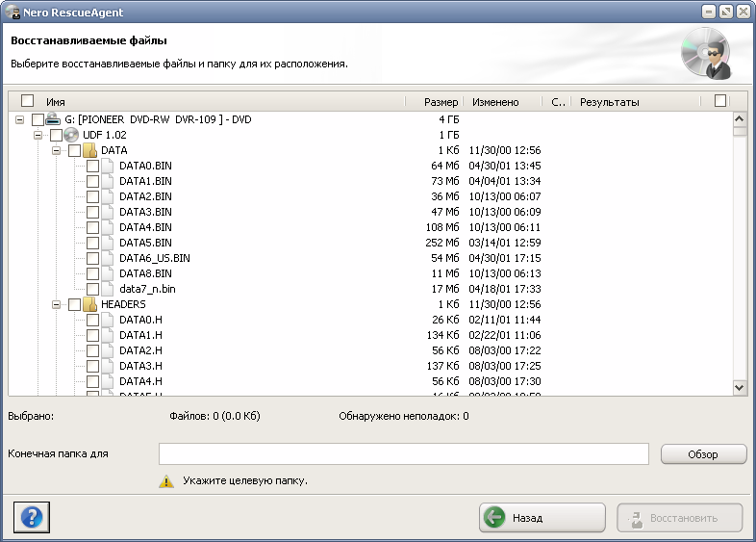This screenshot has width=756, height=542.
Task: Click the Nero RescueAgent title bar icon
Action: (x=13, y=12)
